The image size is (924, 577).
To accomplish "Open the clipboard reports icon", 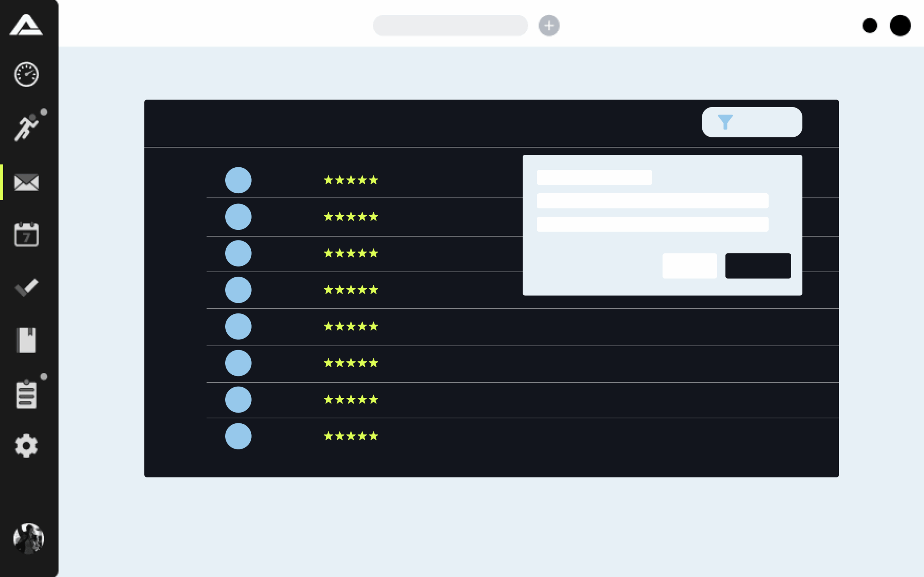I will click(26, 395).
